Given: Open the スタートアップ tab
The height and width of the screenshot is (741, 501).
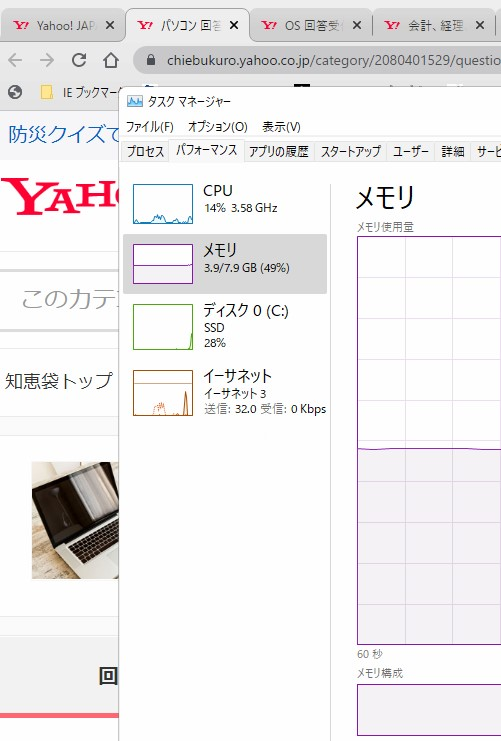Looking at the screenshot, I should (x=351, y=152).
